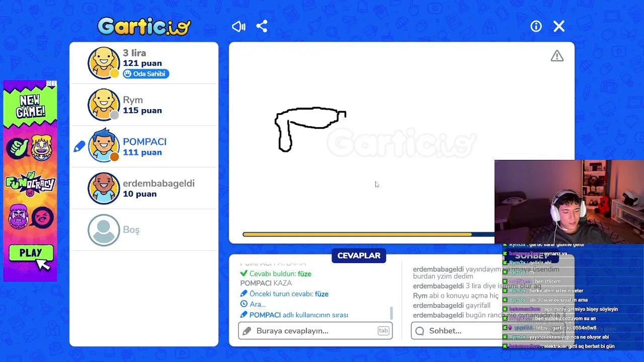Click the report warning triangle icon
The height and width of the screenshot is (362, 644).
point(557,56)
